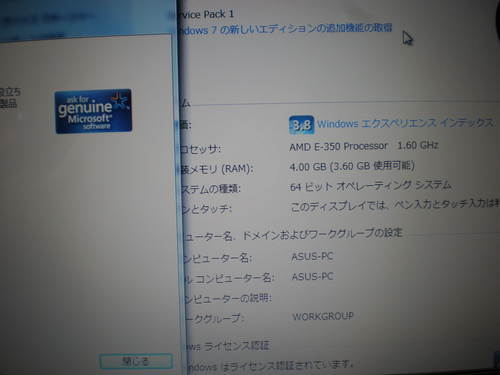The image size is (500, 375).
Task: Click the WORKGROUP value
Action: click(x=323, y=316)
